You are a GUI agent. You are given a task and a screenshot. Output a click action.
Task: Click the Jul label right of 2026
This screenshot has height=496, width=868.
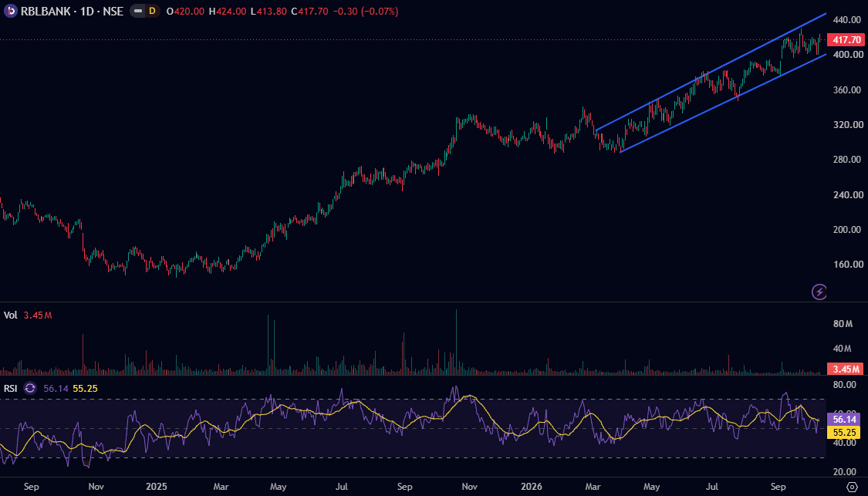point(711,487)
